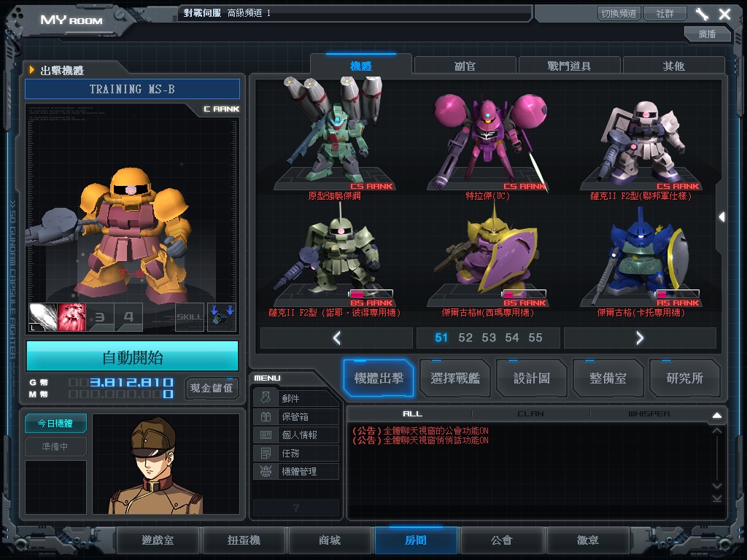This screenshot has height=560, width=747.
Task: Collapse the side panel white arrow
Action: pos(721,217)
